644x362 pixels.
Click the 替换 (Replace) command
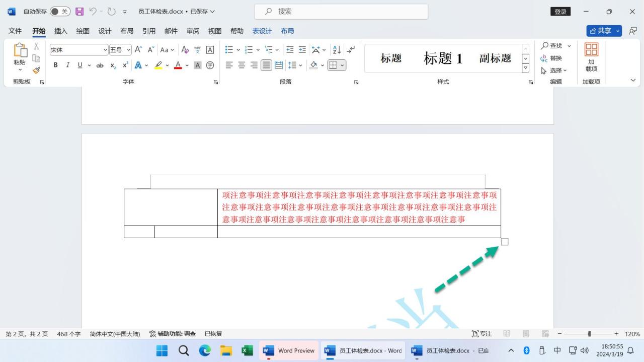555,58
